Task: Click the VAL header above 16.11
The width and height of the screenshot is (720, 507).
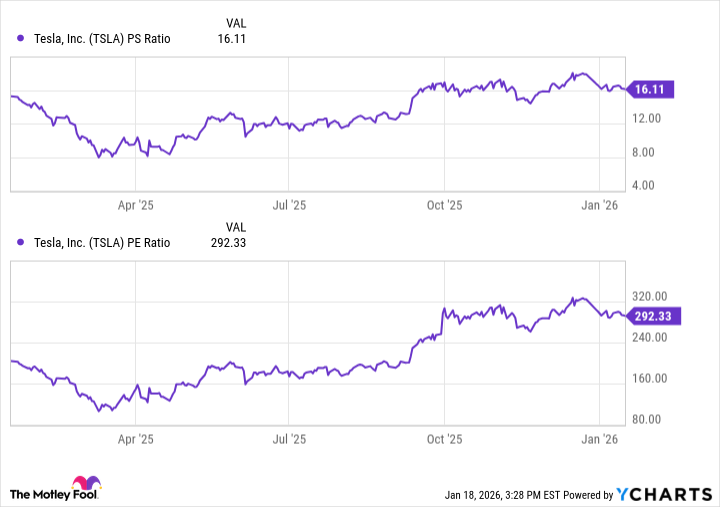Action: point(236,22)
